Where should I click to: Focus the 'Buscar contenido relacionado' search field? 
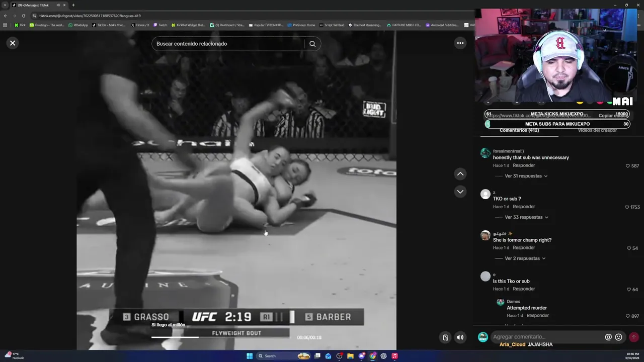pos(229,44)
